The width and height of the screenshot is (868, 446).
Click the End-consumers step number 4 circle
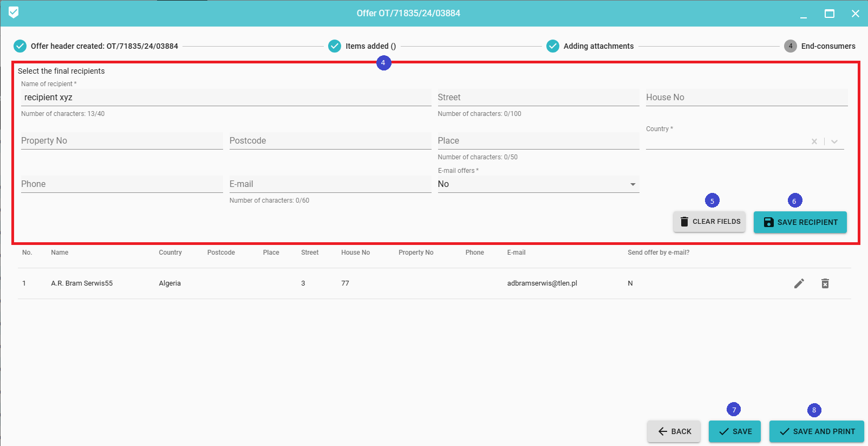tap(790, 46)
